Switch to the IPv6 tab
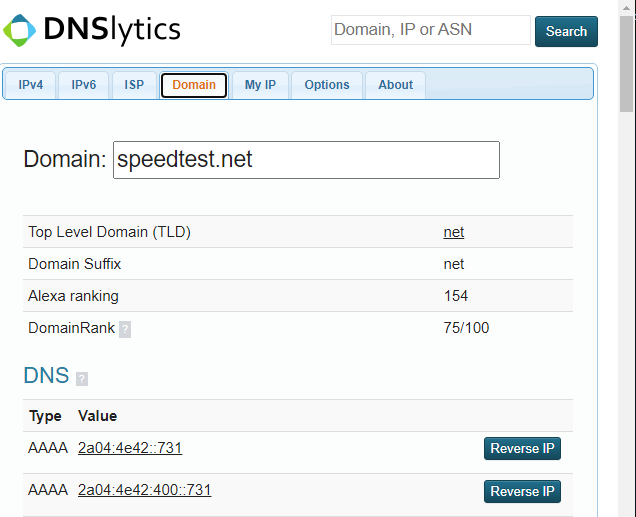The height and width of the screenshot is (517, 636). pyautogui.click(x=83, y=85)
